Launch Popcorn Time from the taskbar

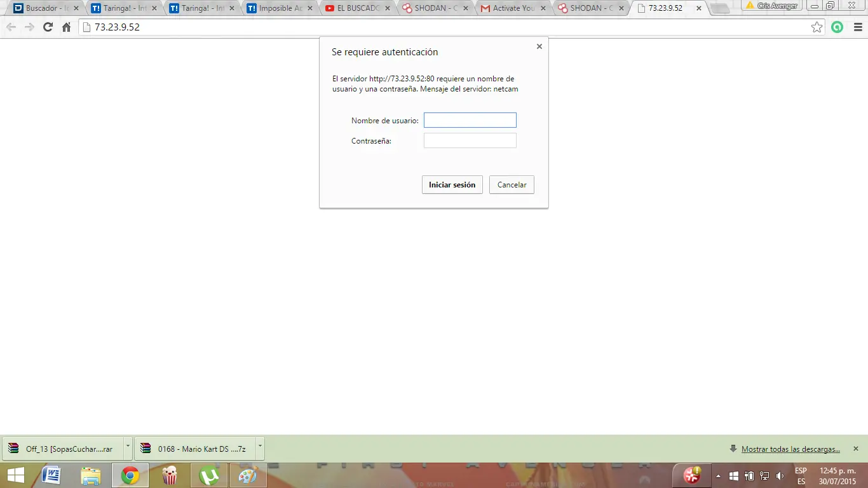coord(170,475)
